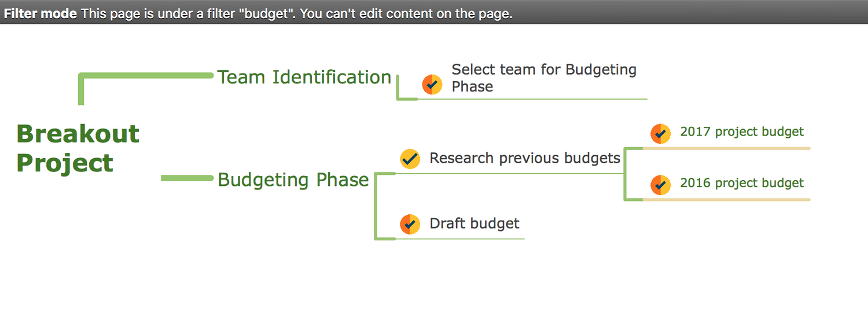Click the green bracket joining Research and Draft branches
This screenshot has width=868, height=326.
click(x=377, y=206)
